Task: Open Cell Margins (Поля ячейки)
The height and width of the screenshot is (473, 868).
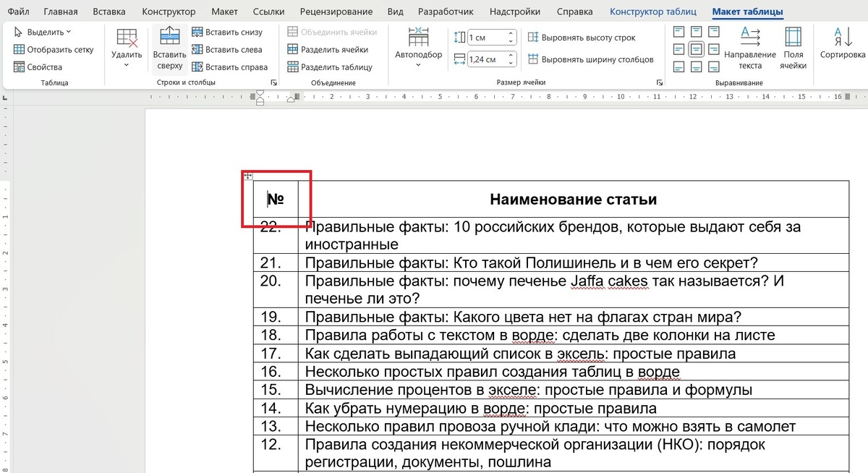Action: click(793, 48)
